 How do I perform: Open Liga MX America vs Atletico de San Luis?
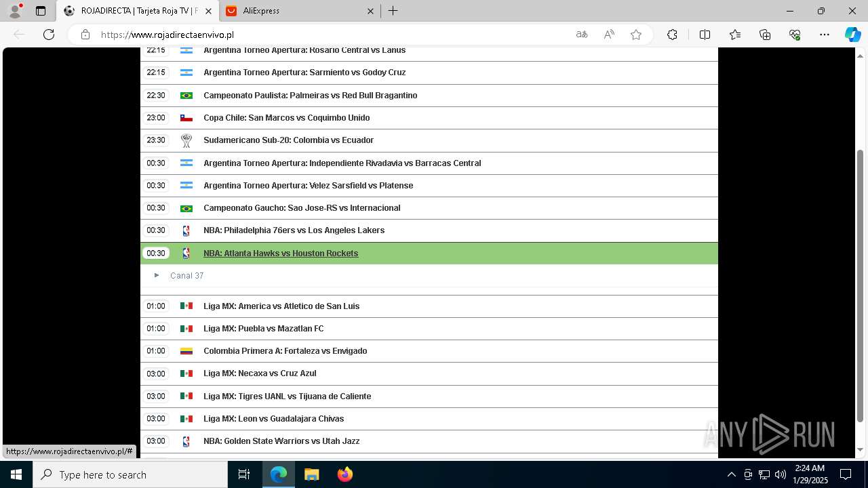(281, 306)
